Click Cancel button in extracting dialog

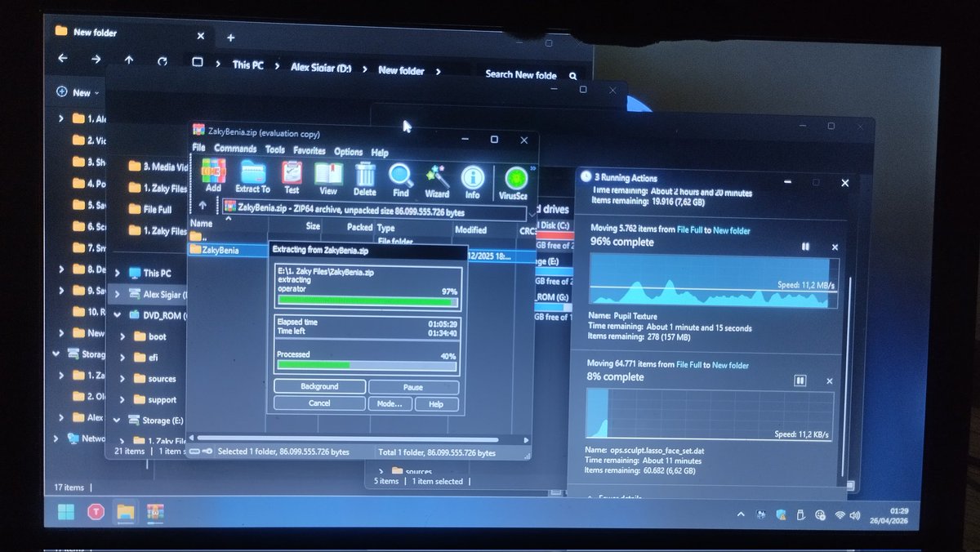(319, 403)
